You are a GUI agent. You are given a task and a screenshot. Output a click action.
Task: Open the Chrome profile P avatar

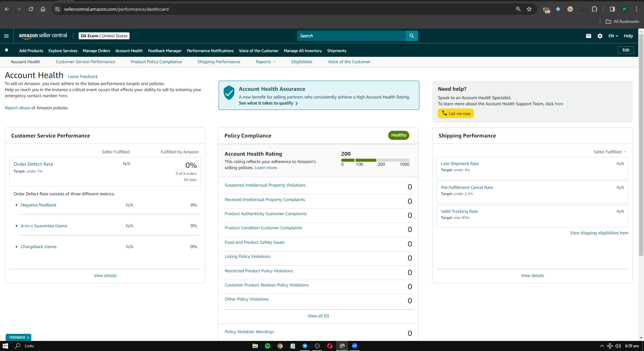pyautogui.click(x=625, y=9)
